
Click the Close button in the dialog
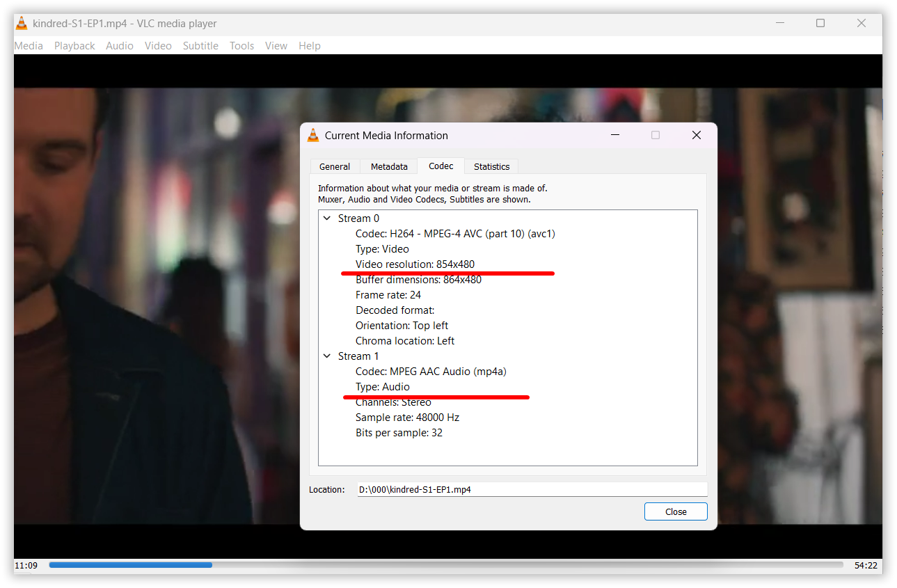(676, 511)
